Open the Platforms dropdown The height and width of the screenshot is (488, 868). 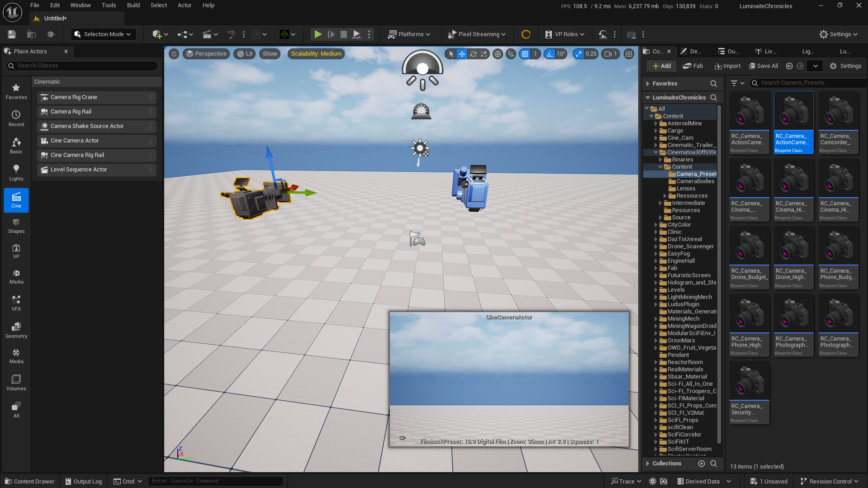tap(409, 34)
